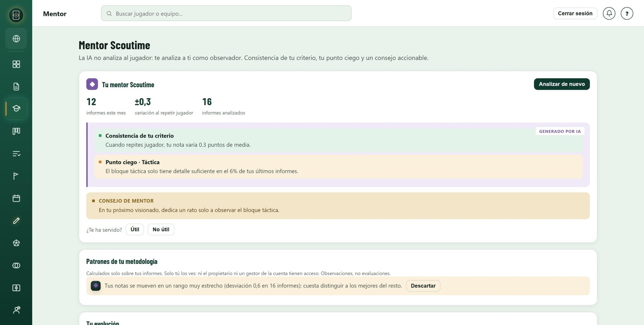Open the dashboard grid icon
This screenshot has height=325, width=644.
point(16,64)
